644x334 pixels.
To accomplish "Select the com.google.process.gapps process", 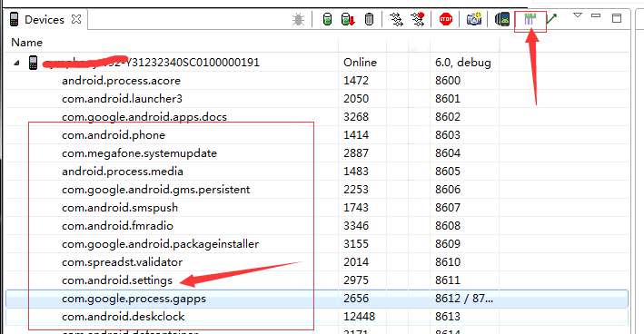I will coord(134,299).
